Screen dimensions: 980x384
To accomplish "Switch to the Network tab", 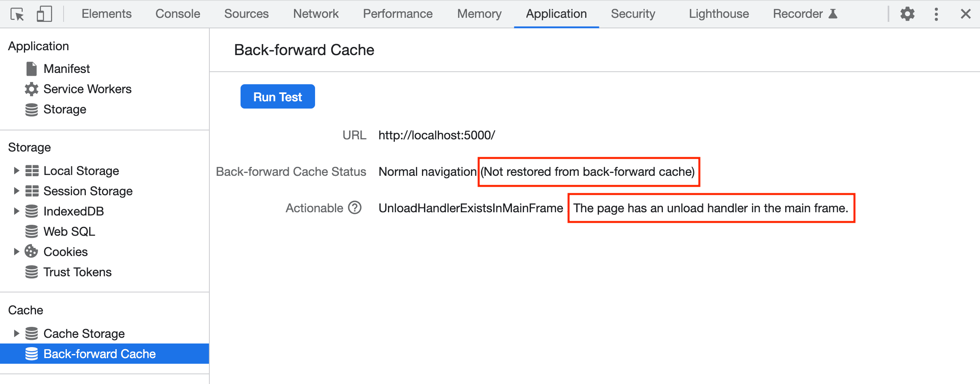I will coord(315,13).
